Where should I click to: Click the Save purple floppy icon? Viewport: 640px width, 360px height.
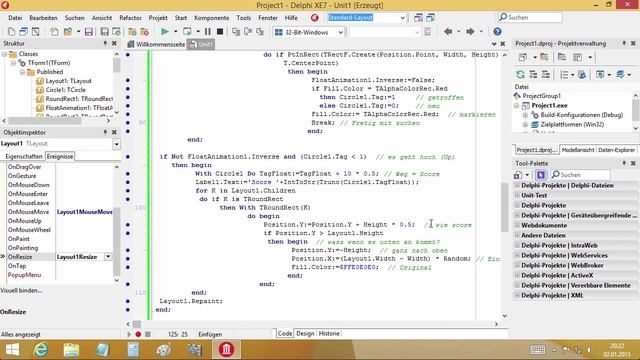(89, 32)
